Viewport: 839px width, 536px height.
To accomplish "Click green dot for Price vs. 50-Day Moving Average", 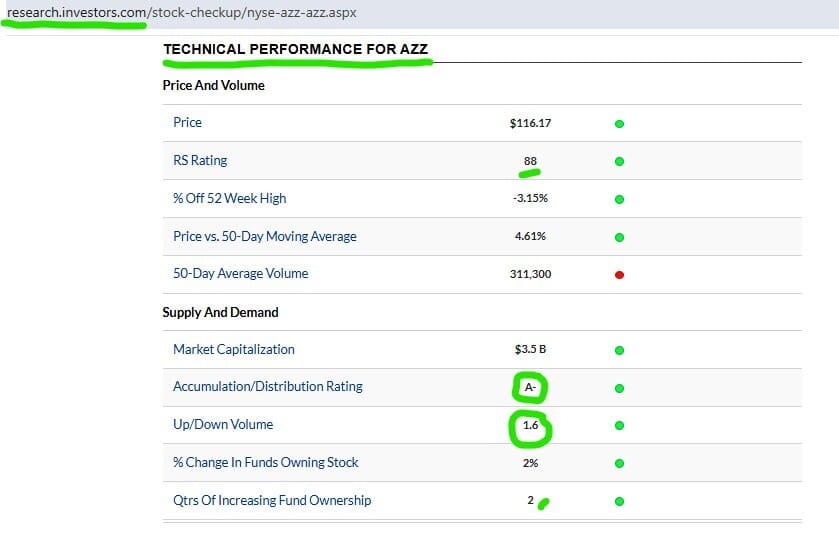I will click(x=619, y=237).
